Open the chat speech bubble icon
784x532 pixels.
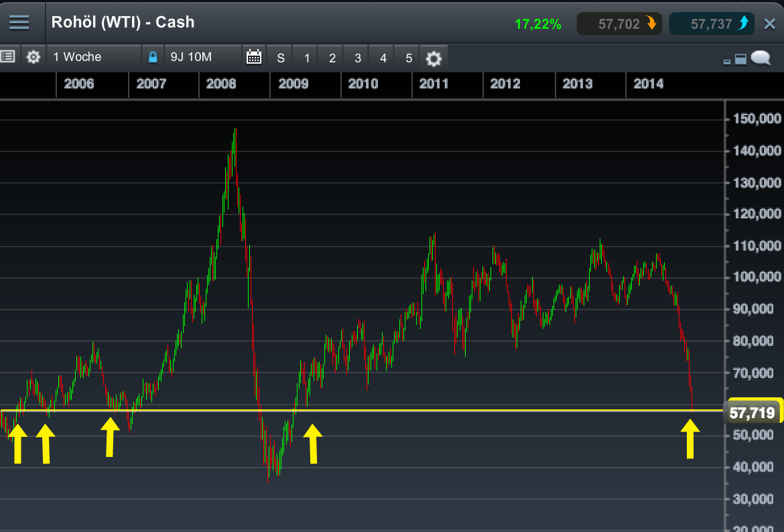tap(761, 58)
